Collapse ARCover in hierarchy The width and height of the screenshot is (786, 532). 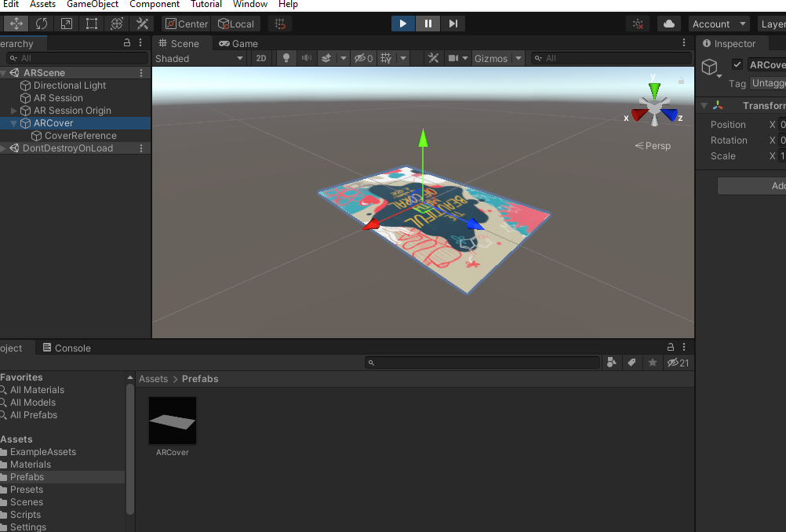[14, 123]
